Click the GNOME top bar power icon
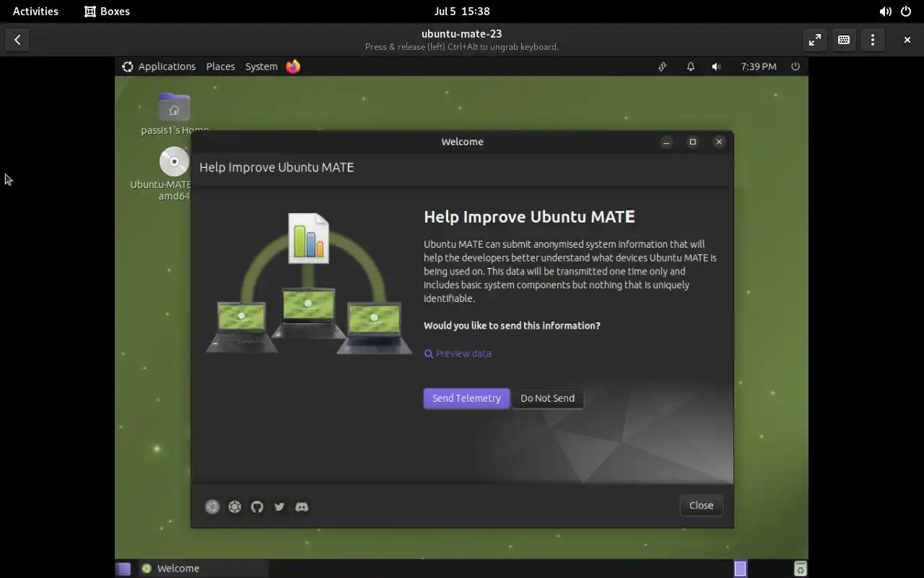This screenshot has width=924, height=578. (906, 12)
